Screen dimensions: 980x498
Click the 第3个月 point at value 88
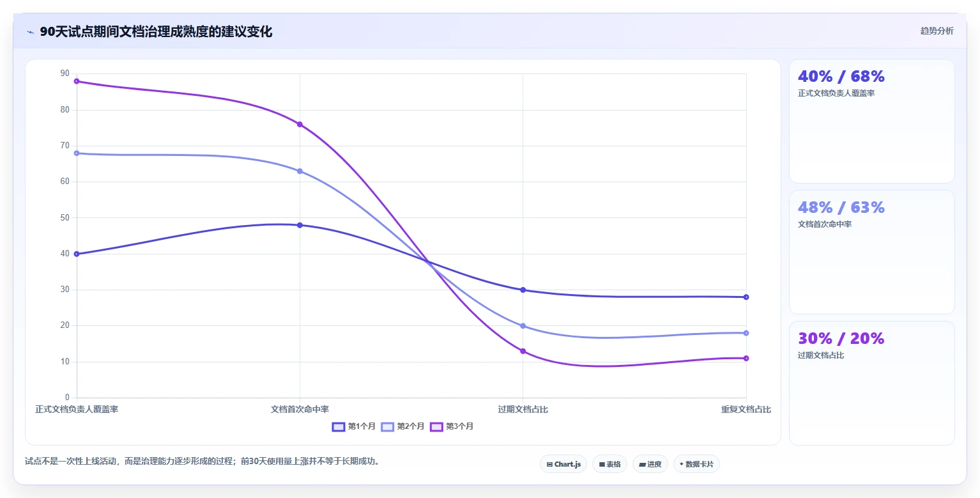click(x=77, y=81)
